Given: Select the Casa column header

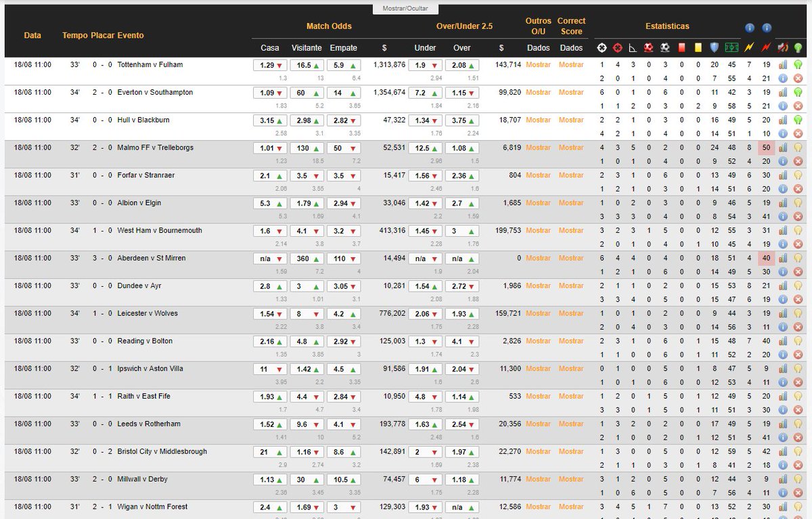Looking at the screenshot, I should pyautogui.click(x=270, y=48).
